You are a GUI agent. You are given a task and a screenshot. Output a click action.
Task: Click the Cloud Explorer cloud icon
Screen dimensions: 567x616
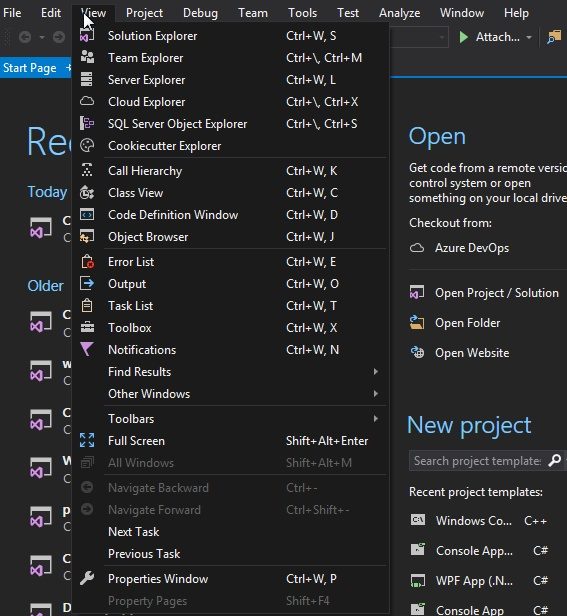(87, 101)
